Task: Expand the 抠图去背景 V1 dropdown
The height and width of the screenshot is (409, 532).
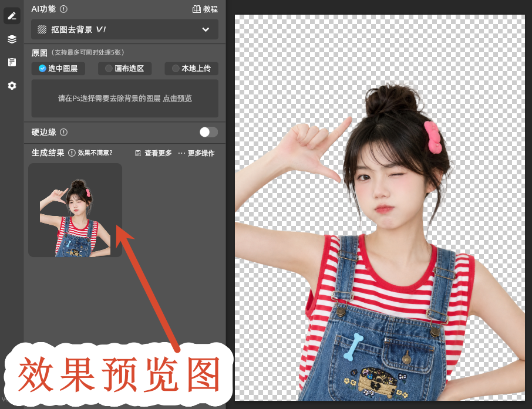Action: (x=124, y=29)
